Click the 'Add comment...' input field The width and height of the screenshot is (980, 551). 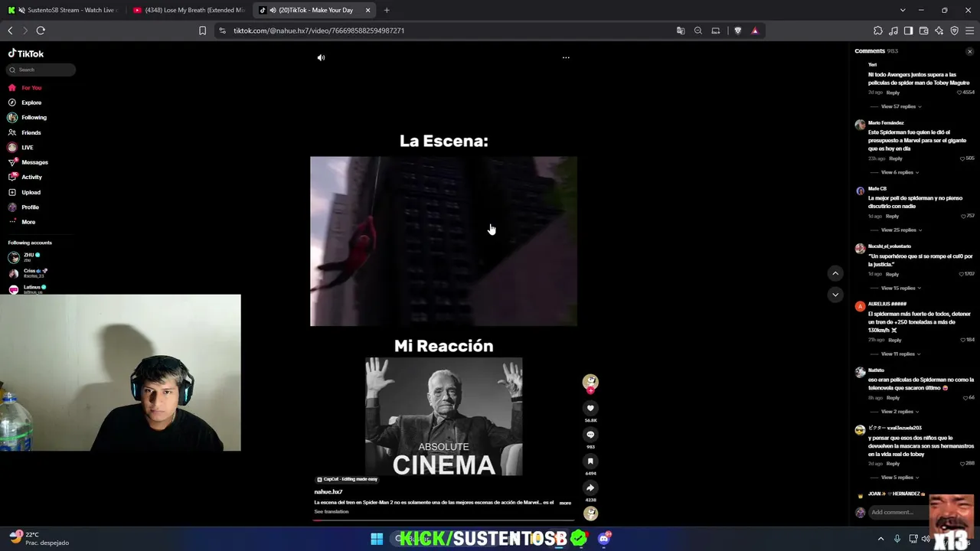[897, 512]
